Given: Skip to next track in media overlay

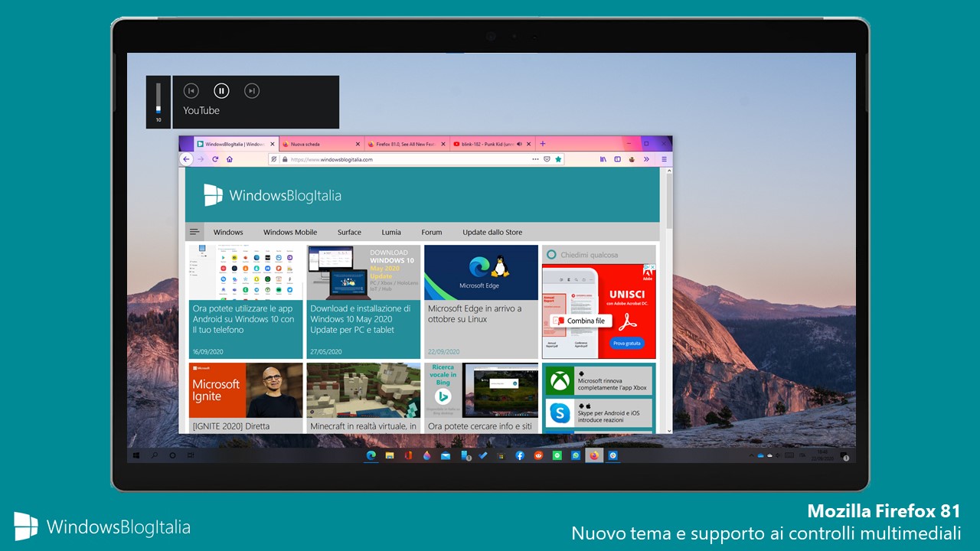Looking at the screenshot, I should click(251, 91).
